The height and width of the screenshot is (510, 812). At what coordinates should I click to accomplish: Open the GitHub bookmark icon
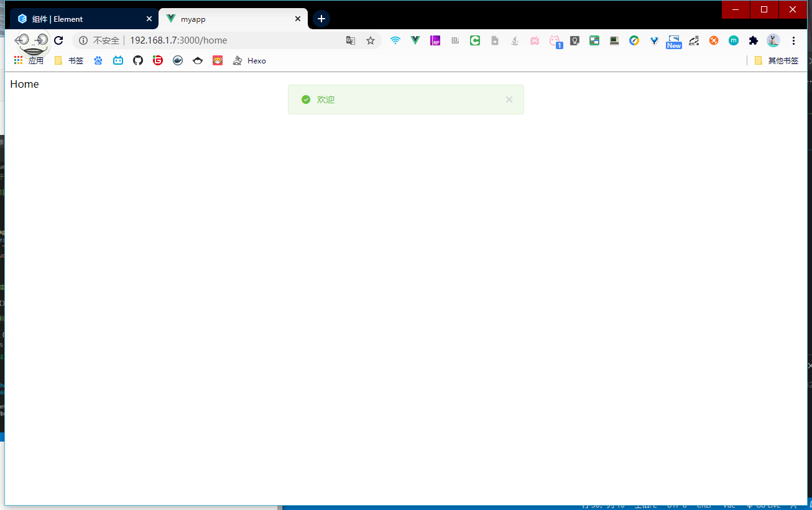tap(138, 60)
